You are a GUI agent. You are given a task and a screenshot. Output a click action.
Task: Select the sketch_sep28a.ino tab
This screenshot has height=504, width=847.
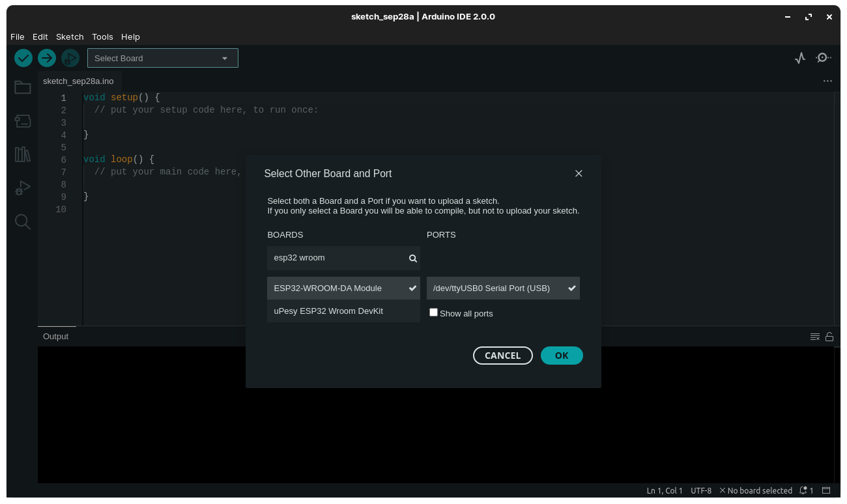78,81
